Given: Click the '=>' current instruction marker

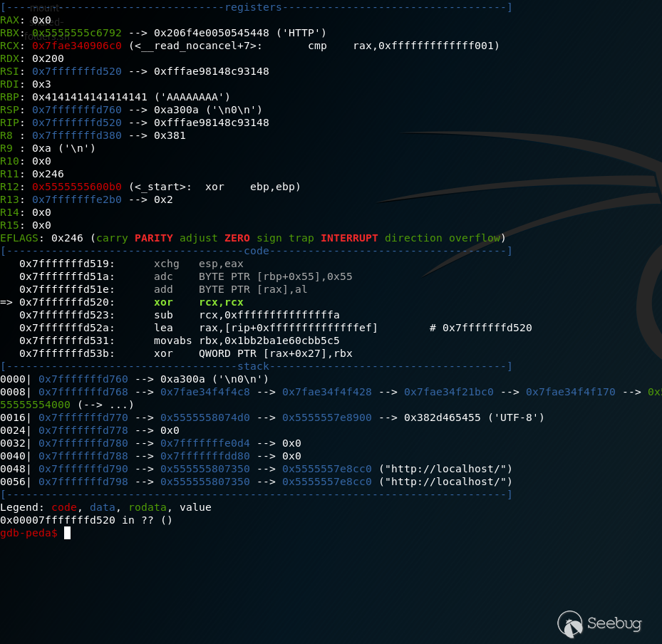Looking at the screenshot, I should pyautogui.click(x=6, y=302).
